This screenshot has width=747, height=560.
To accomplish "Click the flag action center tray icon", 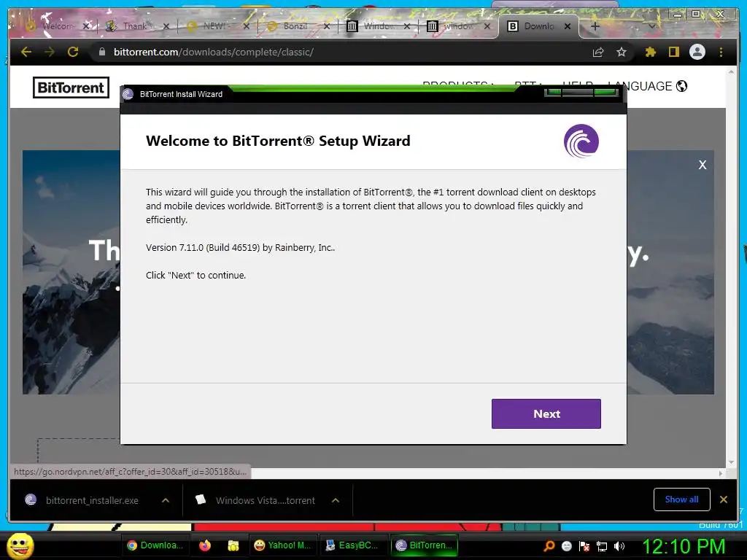I will click(584, 546).
